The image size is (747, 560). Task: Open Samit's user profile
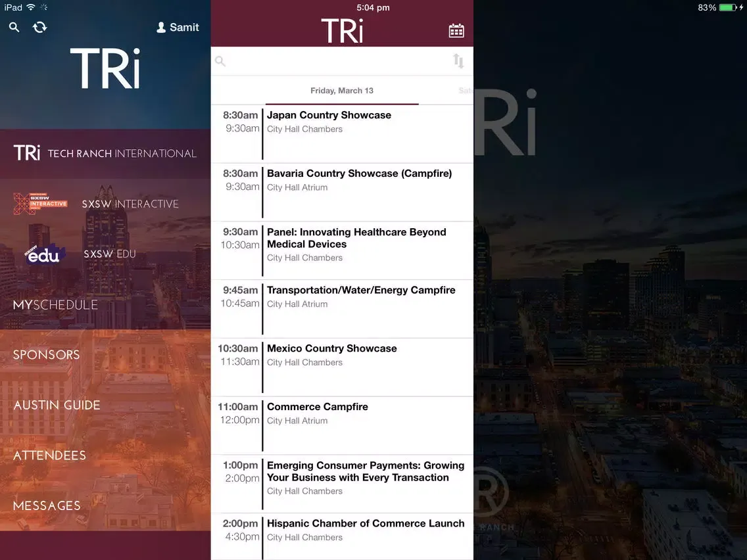pos(178,27)
